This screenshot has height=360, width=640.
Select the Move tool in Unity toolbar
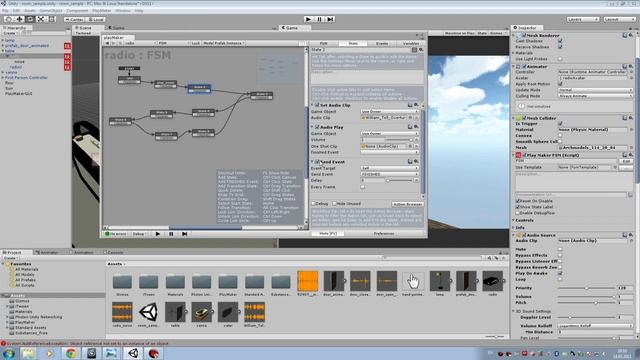[19, 19]
